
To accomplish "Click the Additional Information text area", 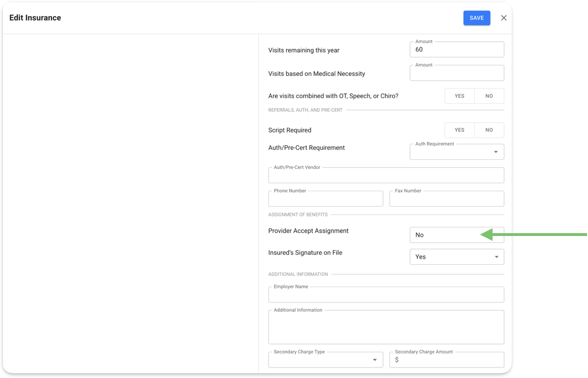I will [386, 328].
